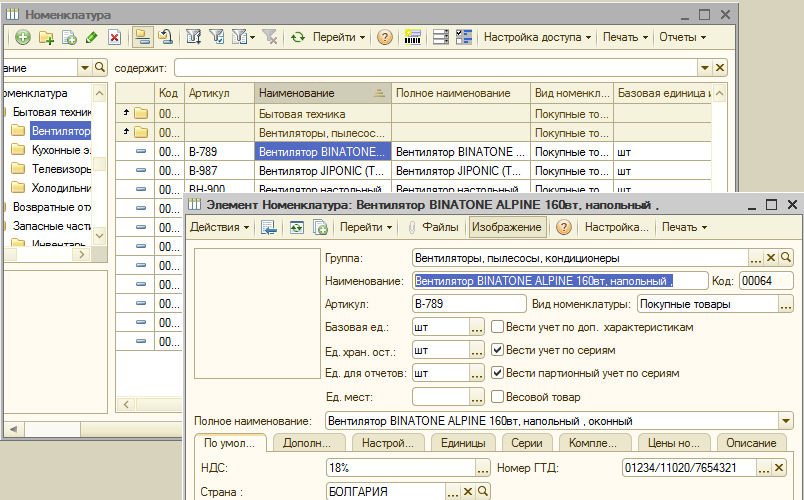Open the Действия menu in Элемент window
The width and height of the screenshot is (804, 500).
pos(219,227)
